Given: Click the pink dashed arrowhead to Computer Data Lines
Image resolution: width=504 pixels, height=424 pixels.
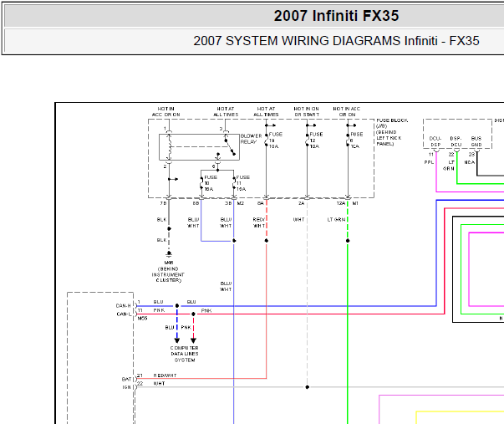Looking at the screenshot, I should pyautogui.click(x=194, y=340).
